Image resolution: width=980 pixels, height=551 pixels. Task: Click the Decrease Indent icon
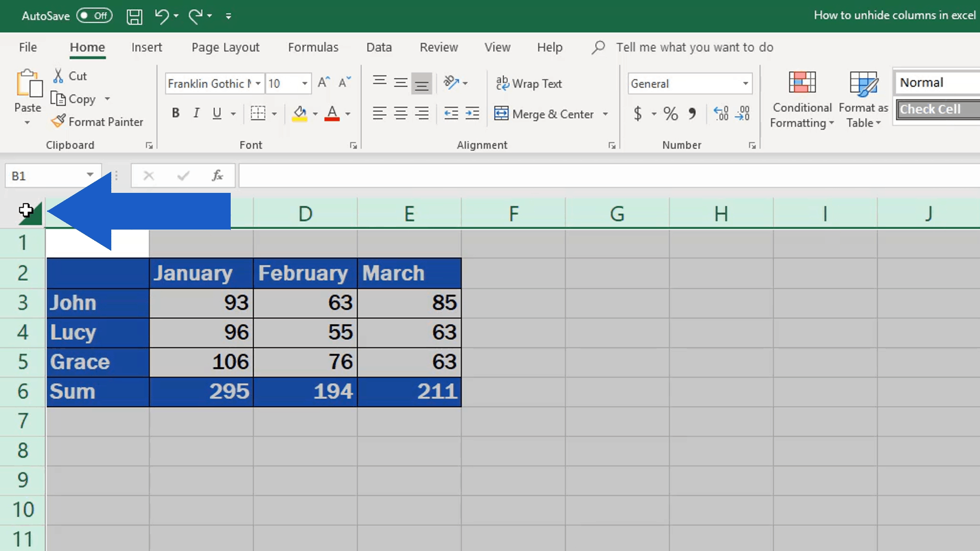451,113
